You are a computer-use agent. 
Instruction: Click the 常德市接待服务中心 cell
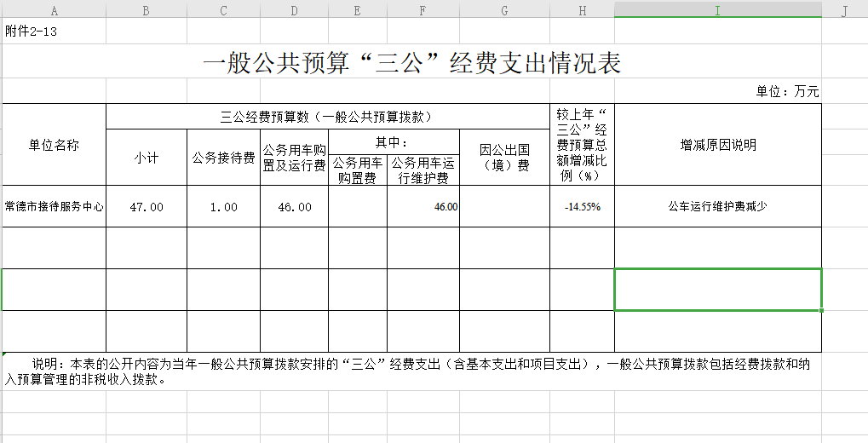pos(55,206)
